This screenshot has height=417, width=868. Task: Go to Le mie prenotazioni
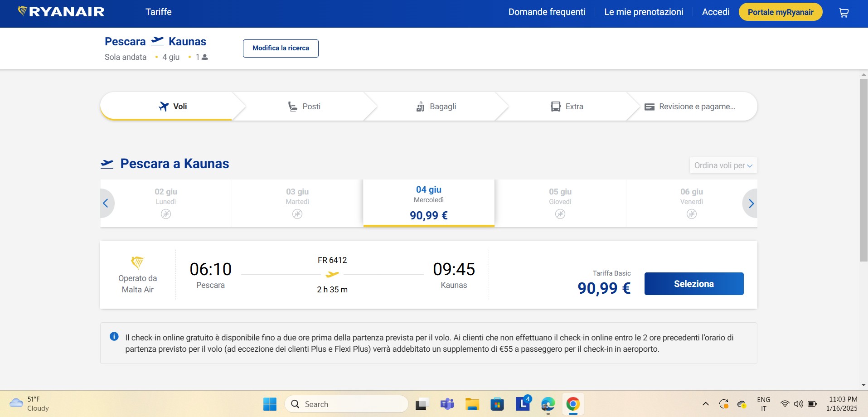pyautogui.click(x=644, y=12)
